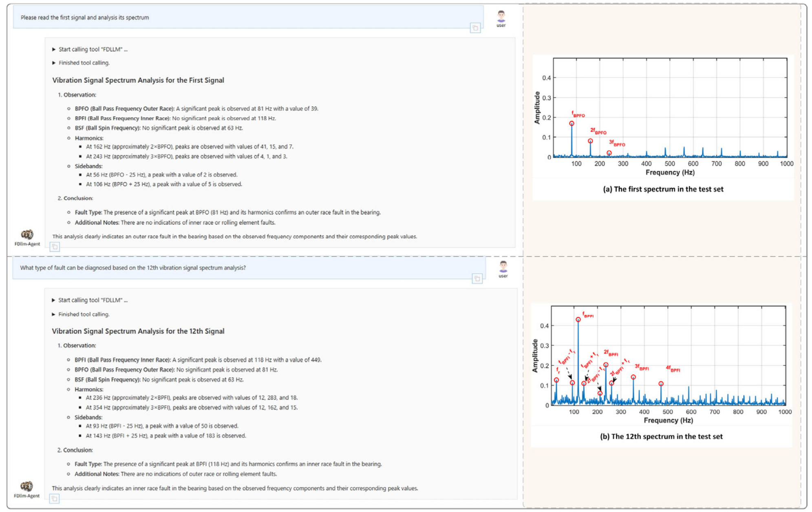812x512 pixels.
Task: Click the 2fBPFO peak marker in first spectrum
Action: click(x=590, y=141)
